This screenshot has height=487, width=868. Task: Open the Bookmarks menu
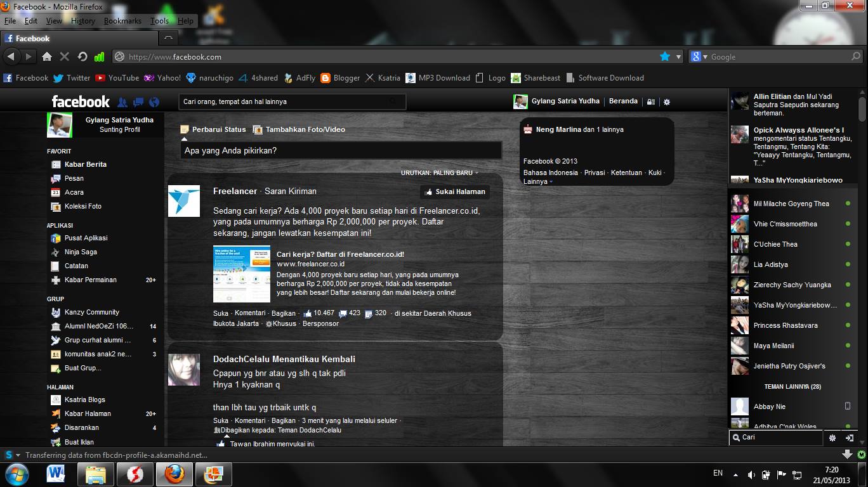tap(122, 21)
